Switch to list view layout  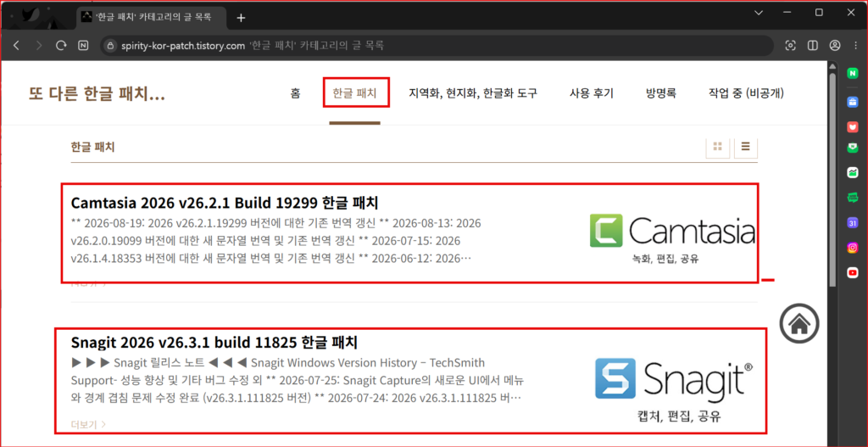pyautogui.click(x=746, y=147)
